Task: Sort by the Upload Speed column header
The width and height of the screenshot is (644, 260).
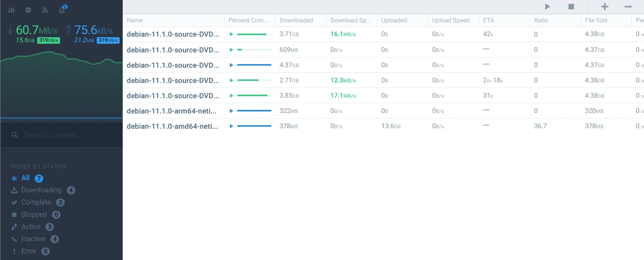Action: point(453,20)
